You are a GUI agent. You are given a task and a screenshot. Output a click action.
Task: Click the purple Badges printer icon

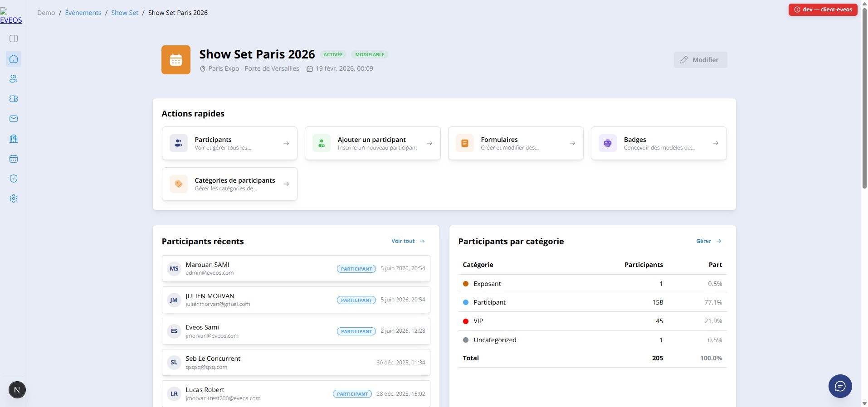pos(608,143)
